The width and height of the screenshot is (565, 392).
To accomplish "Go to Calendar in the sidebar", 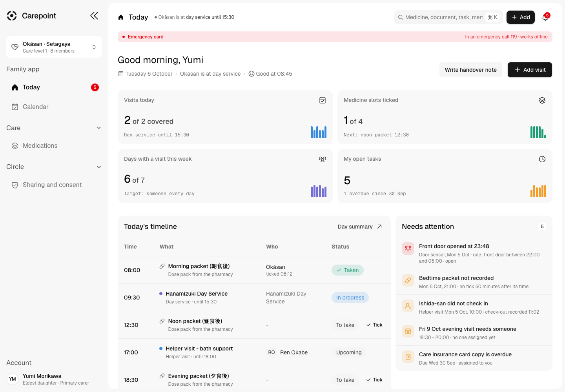I will tap(54, 107).
